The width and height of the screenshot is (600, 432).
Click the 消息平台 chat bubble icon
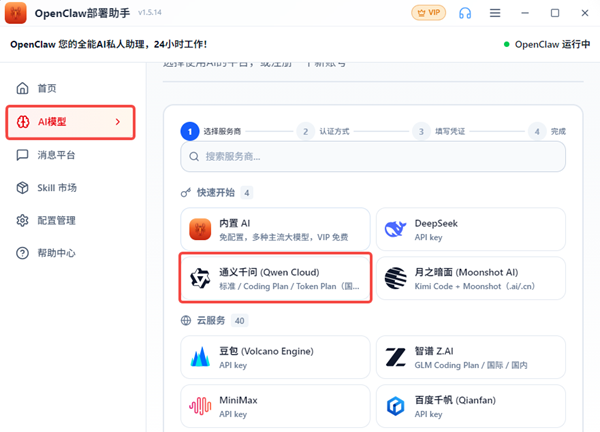pyautogui.click(x=22, y=155)
